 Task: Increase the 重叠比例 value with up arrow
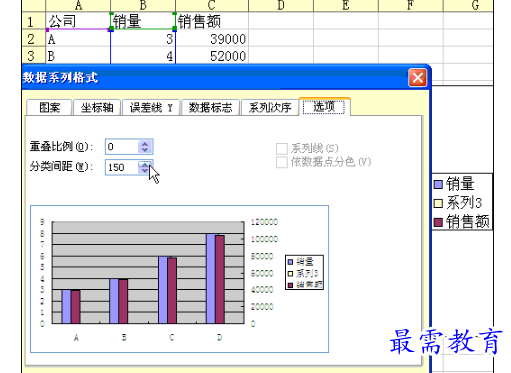(145, 144)
